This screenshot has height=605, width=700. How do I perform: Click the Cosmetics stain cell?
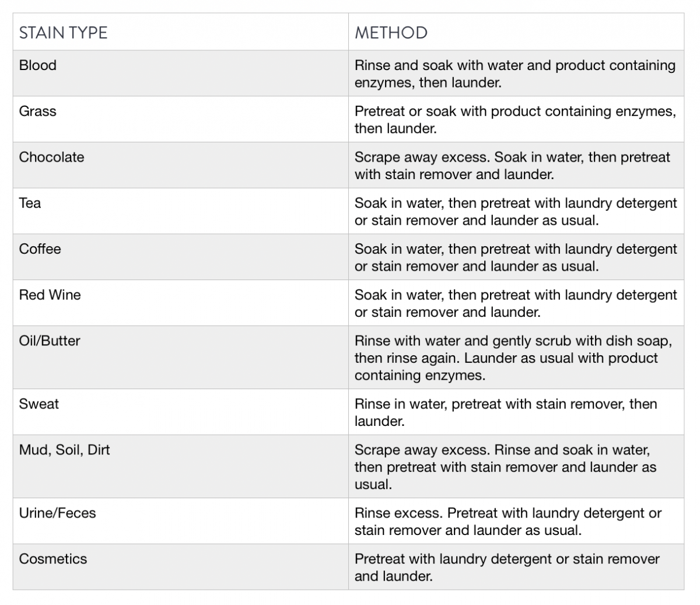(52, 559)
